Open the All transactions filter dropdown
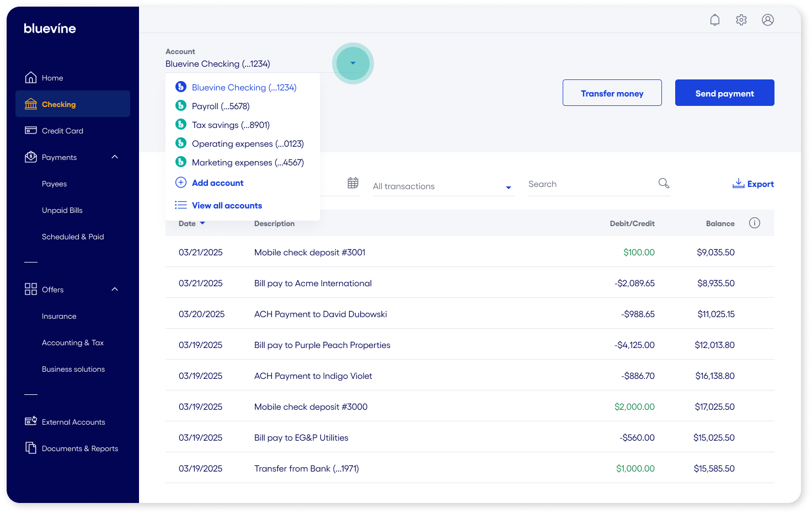 coord(443,186)
